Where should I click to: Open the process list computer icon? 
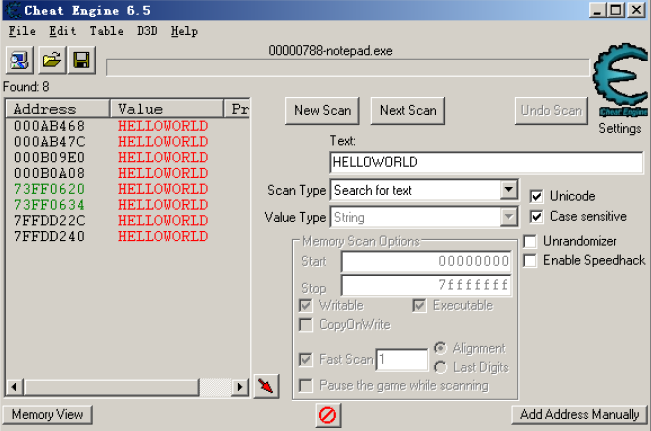click(x=20, y=60)
